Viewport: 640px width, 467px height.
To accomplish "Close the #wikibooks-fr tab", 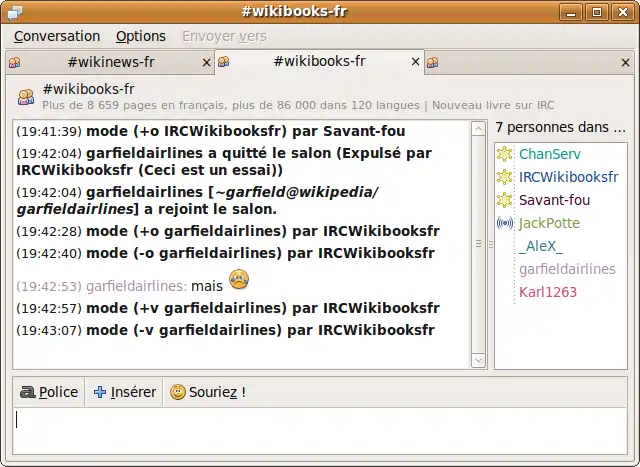I will (416, 62).
